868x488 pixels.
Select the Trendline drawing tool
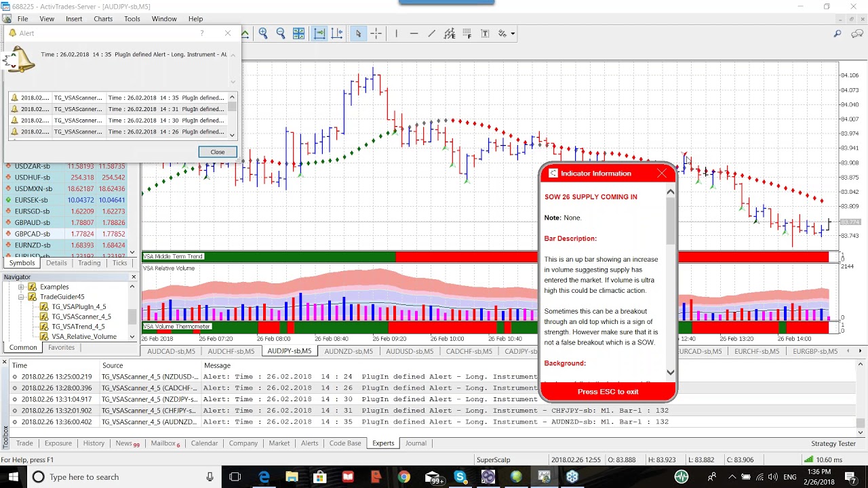point(431,33)
